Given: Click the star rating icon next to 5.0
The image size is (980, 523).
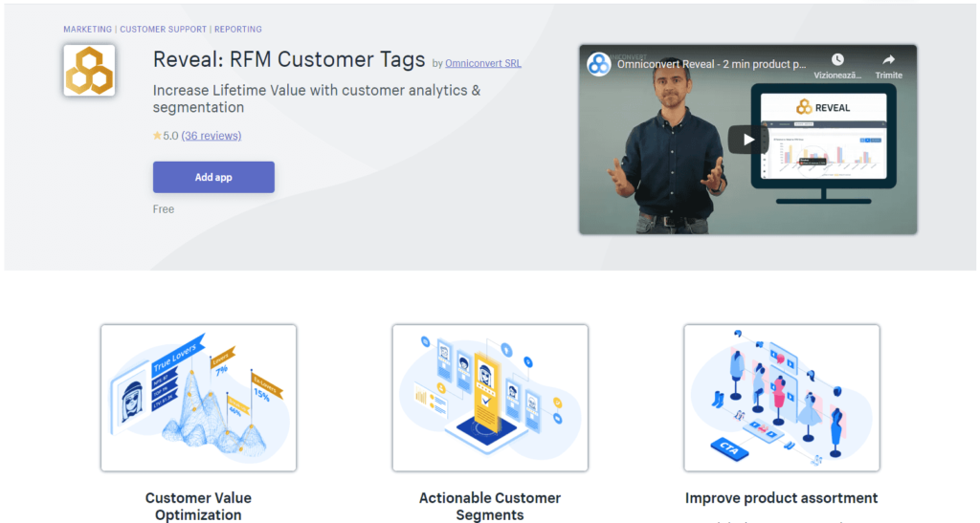Looking at the screenshot, I should click(x=157, y=136).
